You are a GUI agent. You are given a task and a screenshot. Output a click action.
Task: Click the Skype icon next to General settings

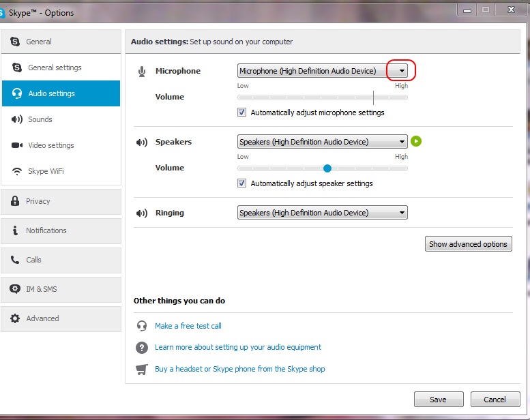[x=17, y=67]
